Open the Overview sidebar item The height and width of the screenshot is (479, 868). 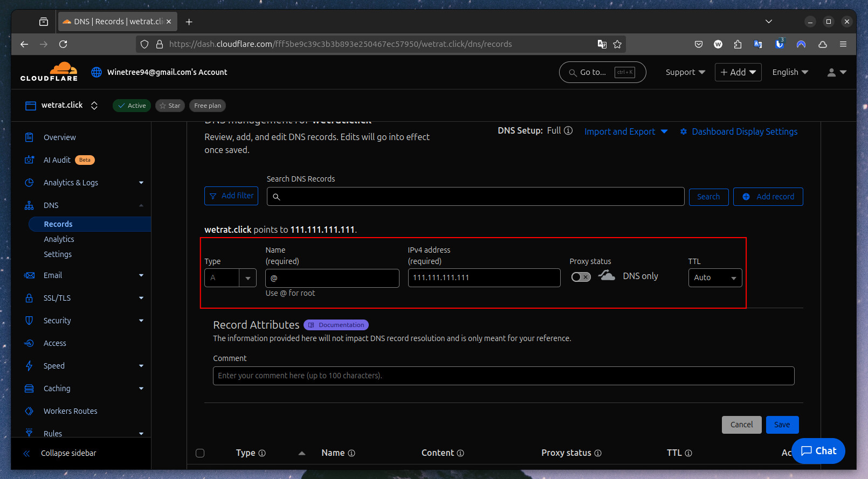click(x=59, y=137)
